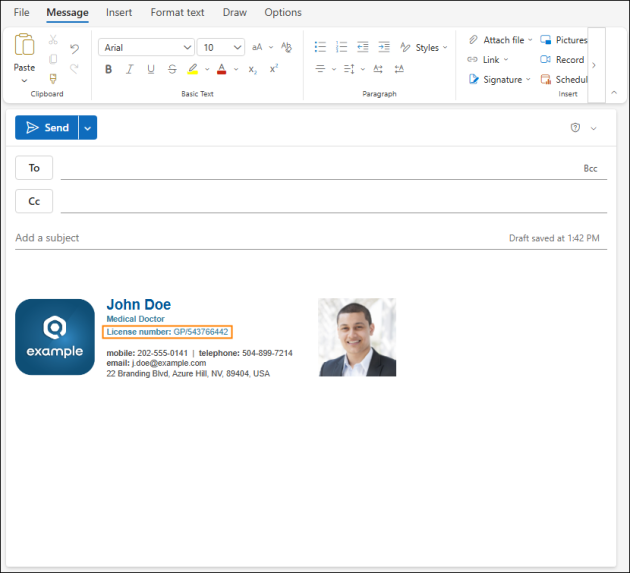Click the sensitivity shield icon
630x573 pixels.
coord(575,128)
